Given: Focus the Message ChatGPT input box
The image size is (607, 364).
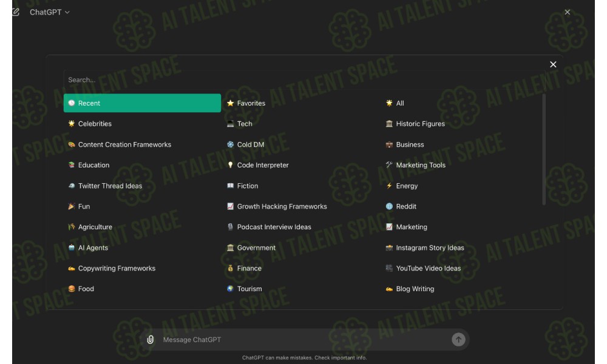Looking at the screenshot, I should coord(304,340).
